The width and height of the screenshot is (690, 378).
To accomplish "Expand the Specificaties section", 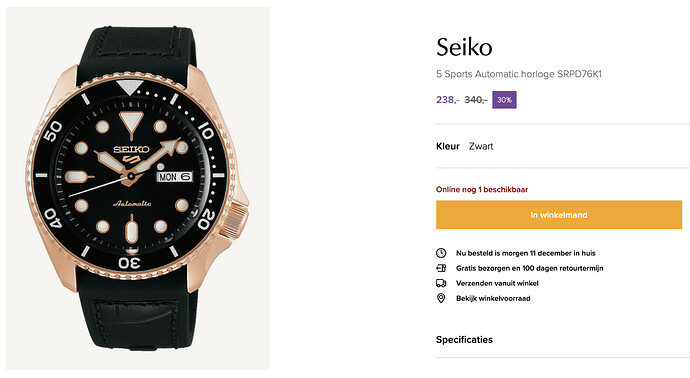I will pos(464,340).
